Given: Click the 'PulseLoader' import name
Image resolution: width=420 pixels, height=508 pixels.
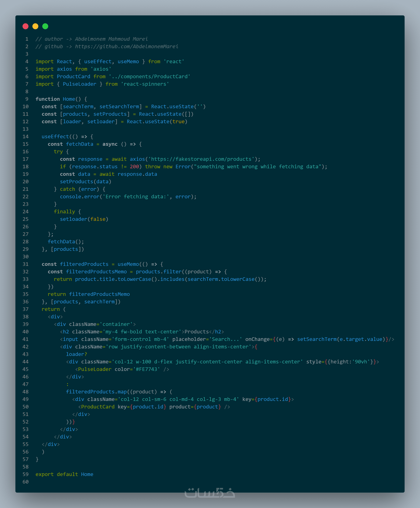Looking at the screenshot, I should point(79,84).
